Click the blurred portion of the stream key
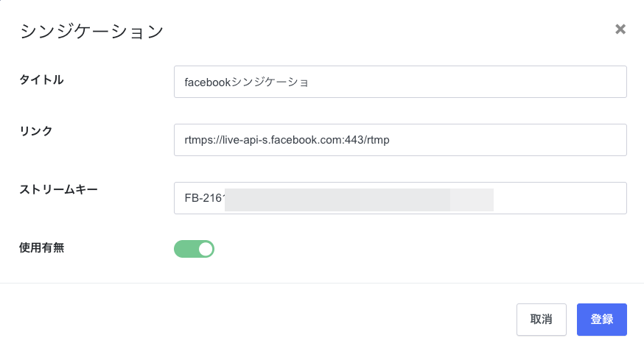The image size is (644, 352). coord(359,200)
